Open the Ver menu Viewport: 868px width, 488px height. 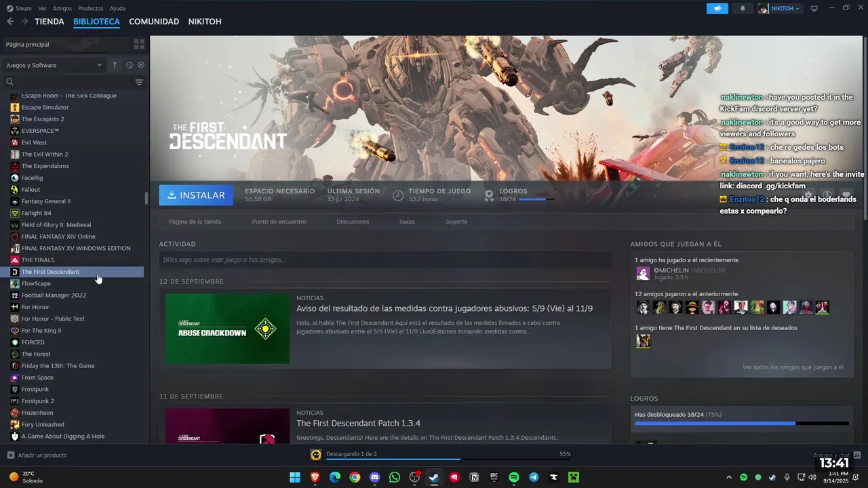click(x=43, y=8)
